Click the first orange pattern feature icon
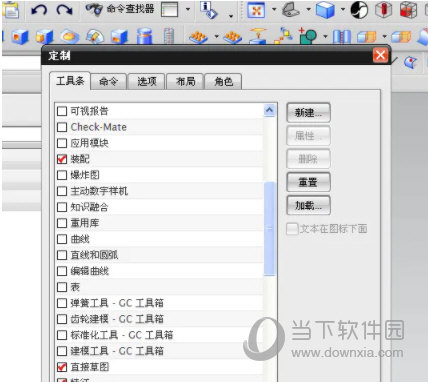 tap(198, 37)
